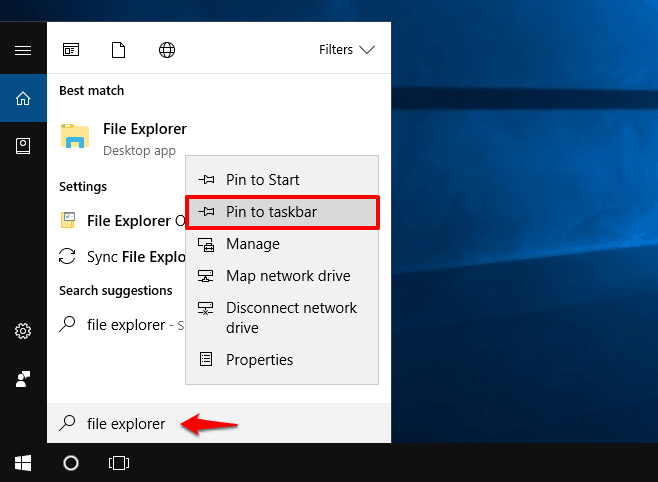Open the Windows Start button

click(x=23, y=463)
